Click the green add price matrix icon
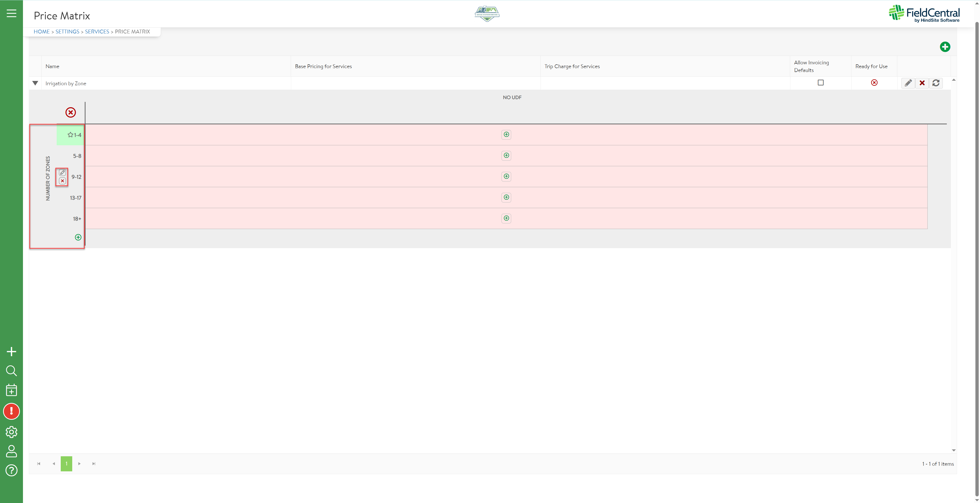The height and width of the screenshot is (503, 980). (945, 47)
